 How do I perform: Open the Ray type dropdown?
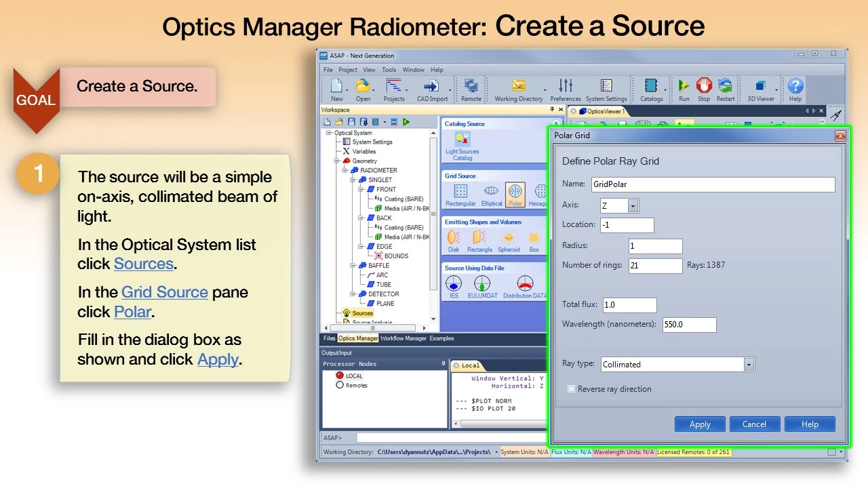(x=749, y=365)
